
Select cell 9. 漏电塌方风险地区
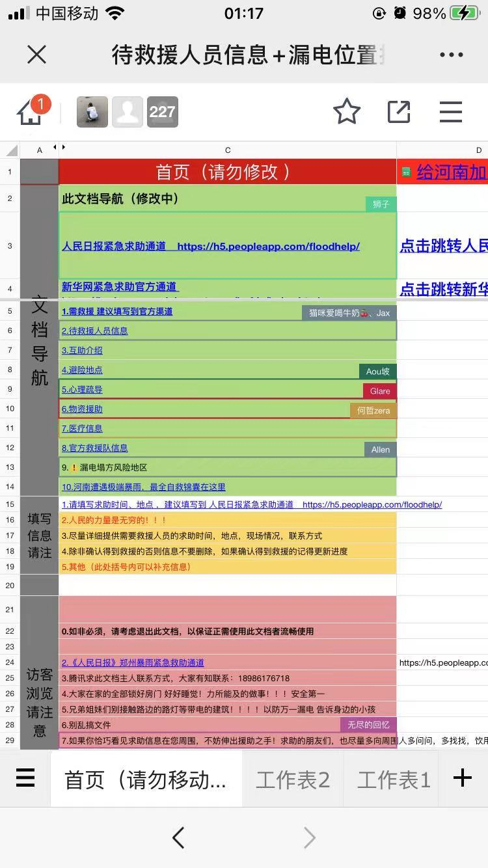click(x=228, y=467)
